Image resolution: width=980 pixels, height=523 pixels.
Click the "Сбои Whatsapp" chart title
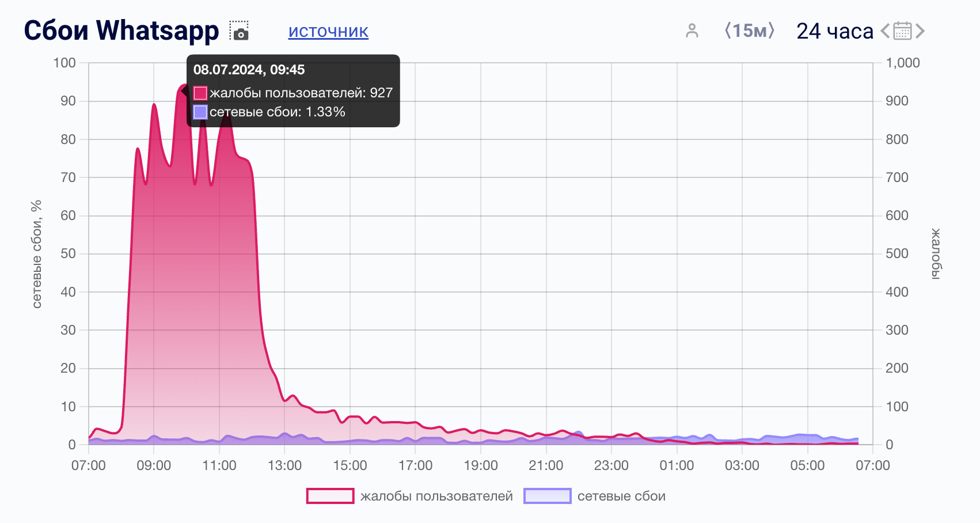[x=121, y=31]
